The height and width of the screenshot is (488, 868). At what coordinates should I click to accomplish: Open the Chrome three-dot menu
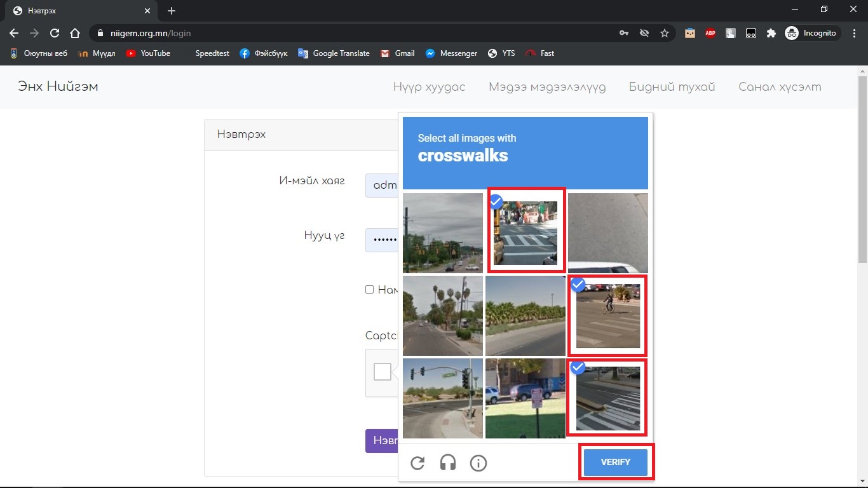[855, 33]
